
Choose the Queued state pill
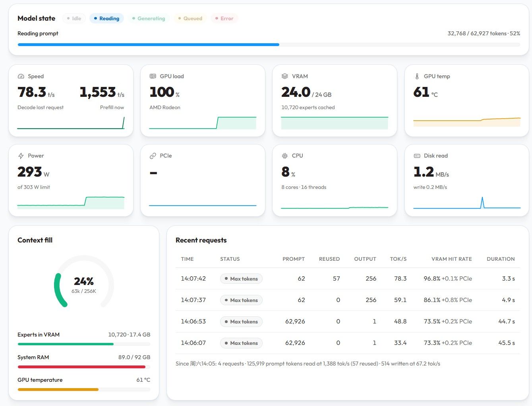point(190,18)
